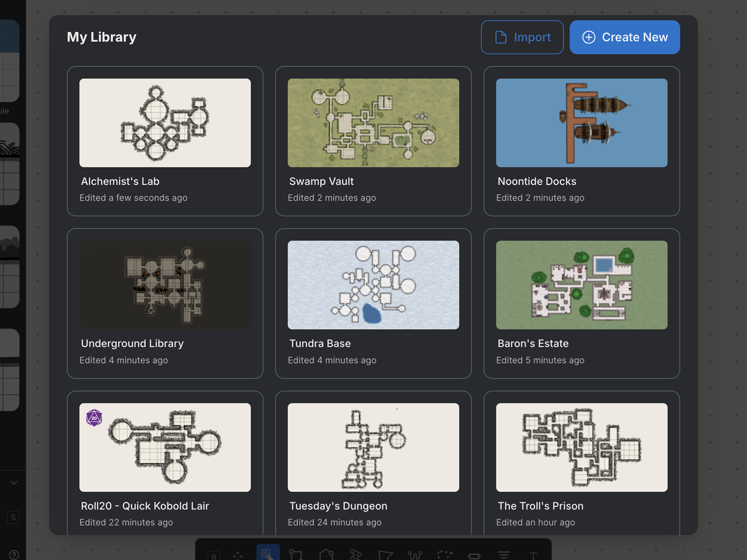Click the document icon on Import button

(500, 37)
